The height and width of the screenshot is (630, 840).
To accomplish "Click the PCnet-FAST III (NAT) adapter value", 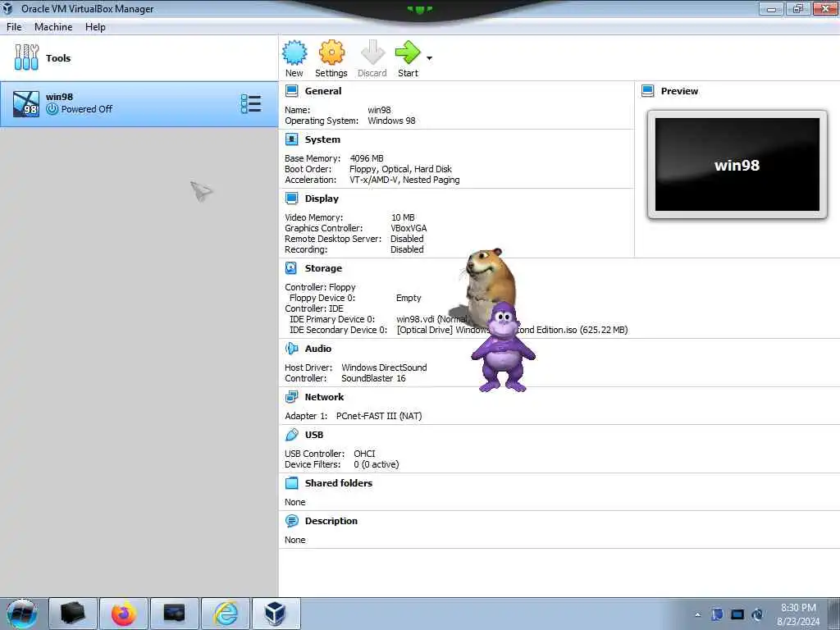I will click(379, 416).
